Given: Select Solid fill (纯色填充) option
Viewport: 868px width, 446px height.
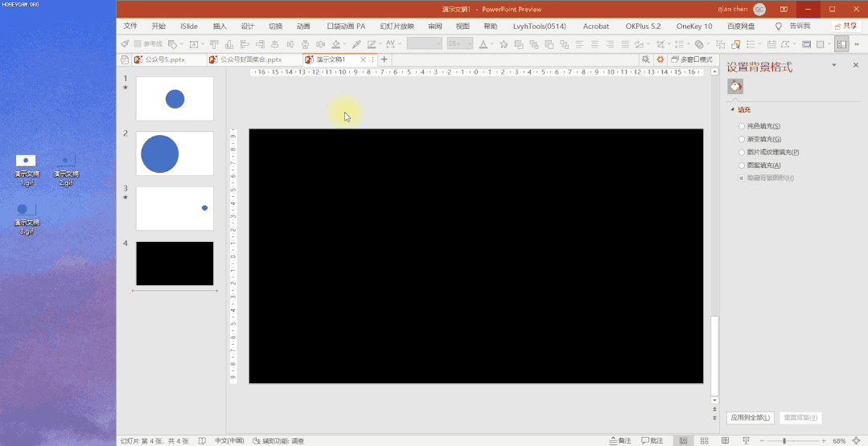Looking at the screenshot, I should click(x=741, y=126).
